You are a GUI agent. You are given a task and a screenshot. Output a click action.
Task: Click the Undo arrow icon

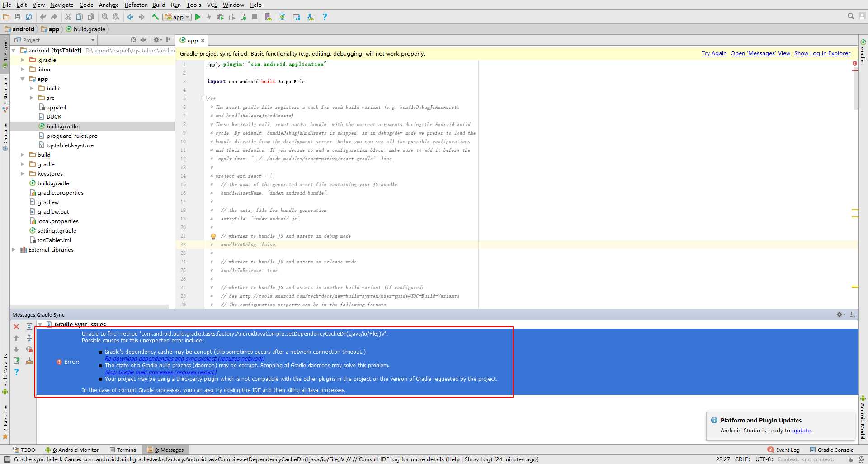43,17
